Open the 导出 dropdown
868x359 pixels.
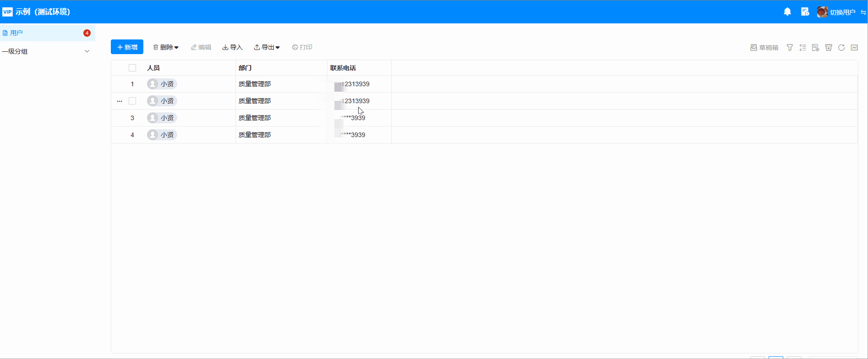tap(267, 47)
